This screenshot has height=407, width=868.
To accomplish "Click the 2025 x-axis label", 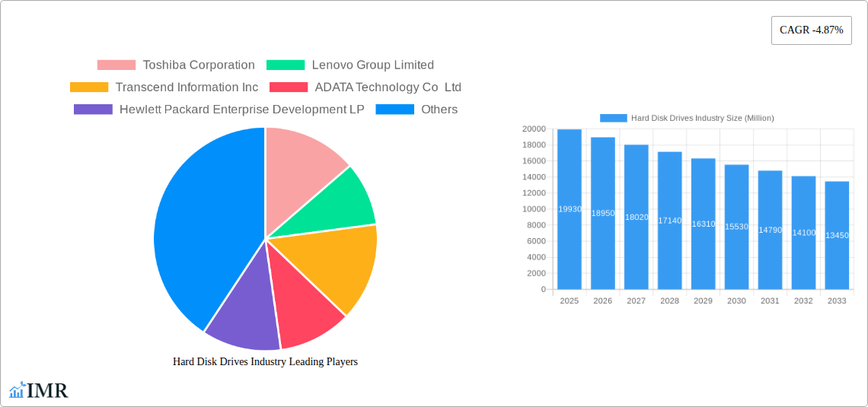I will (570, 300).
